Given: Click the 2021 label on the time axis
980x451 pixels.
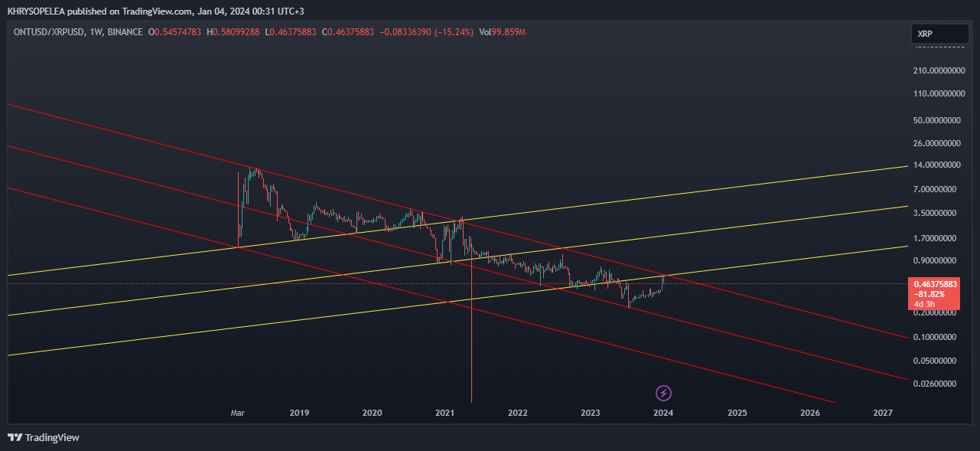Looking at the screenshot, I should point(444,413).
